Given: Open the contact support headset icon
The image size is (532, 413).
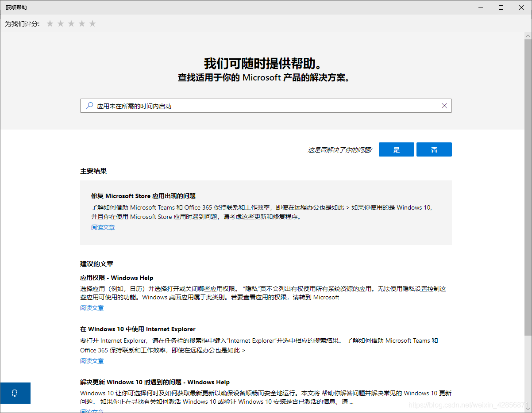Looking at the screenshot, I should (15, 393).
